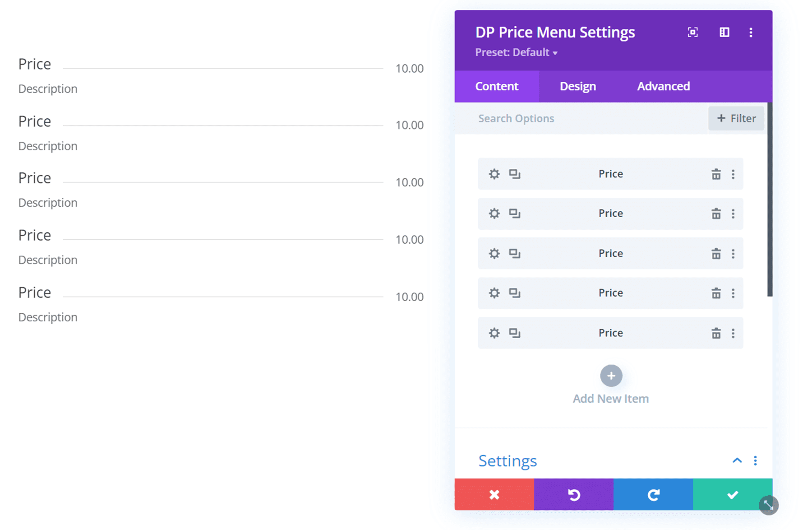Save changes using the green checkmark icon
This screenshot has width=812, height=530.
(x=732, y=494)
